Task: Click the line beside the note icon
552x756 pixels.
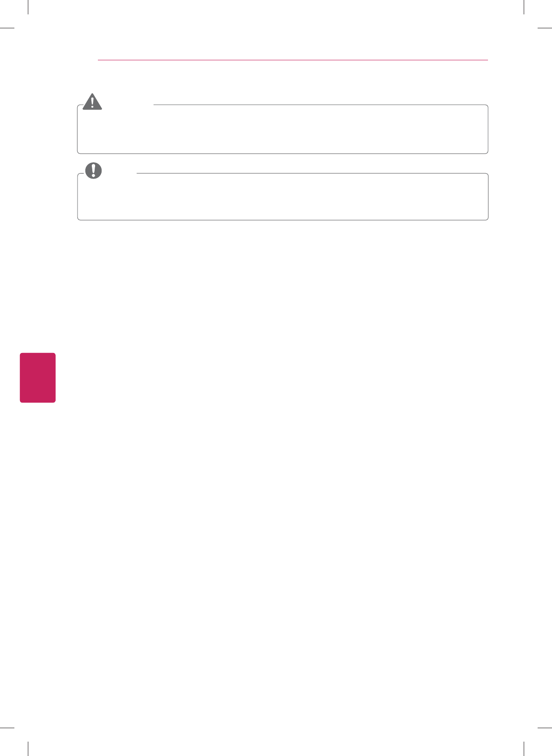Action: [312, 173]
